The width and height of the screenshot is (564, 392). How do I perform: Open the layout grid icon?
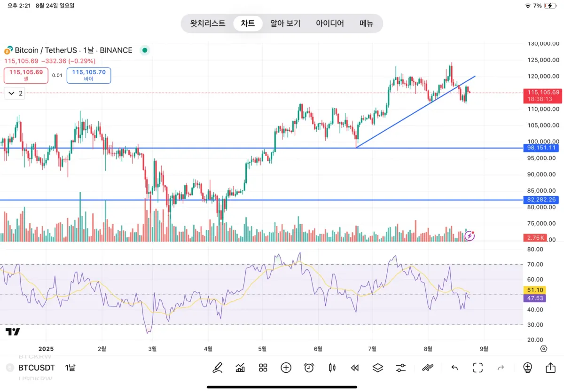pyautogui.click(x=263, y=368)
